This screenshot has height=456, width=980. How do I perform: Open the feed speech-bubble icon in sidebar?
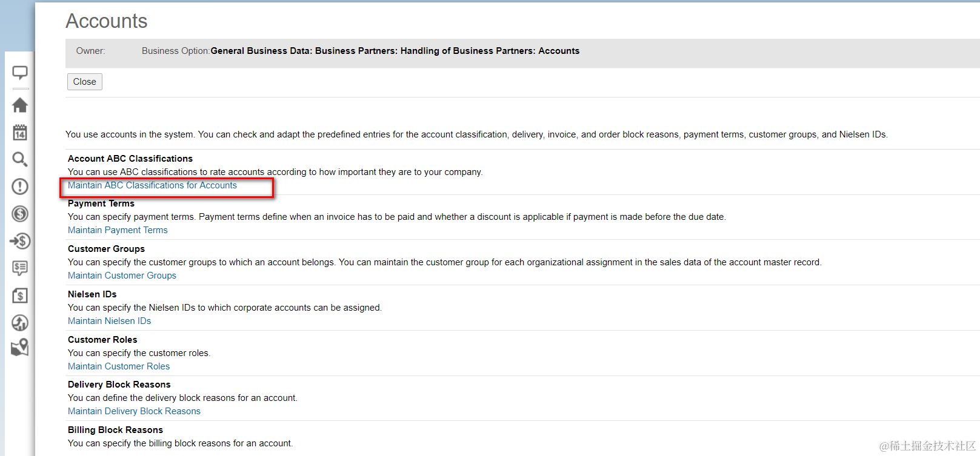click(x=20, y=73)
